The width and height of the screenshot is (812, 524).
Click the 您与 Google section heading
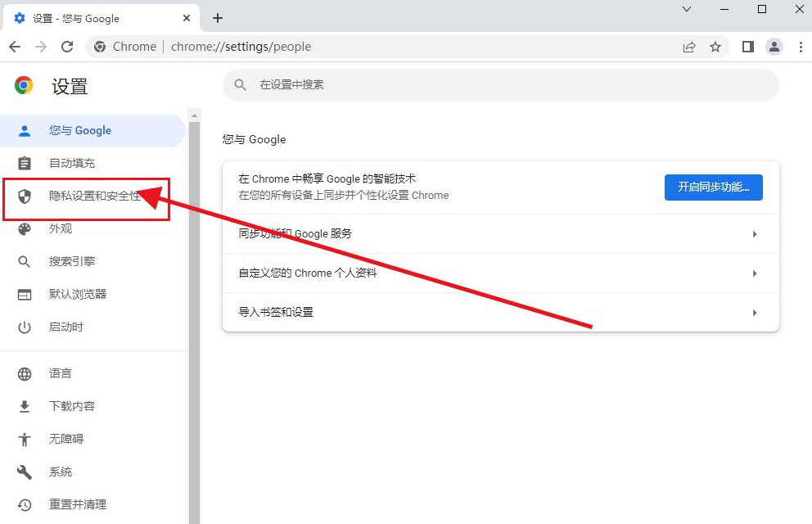pyautogui.click(x=255, y=139)
